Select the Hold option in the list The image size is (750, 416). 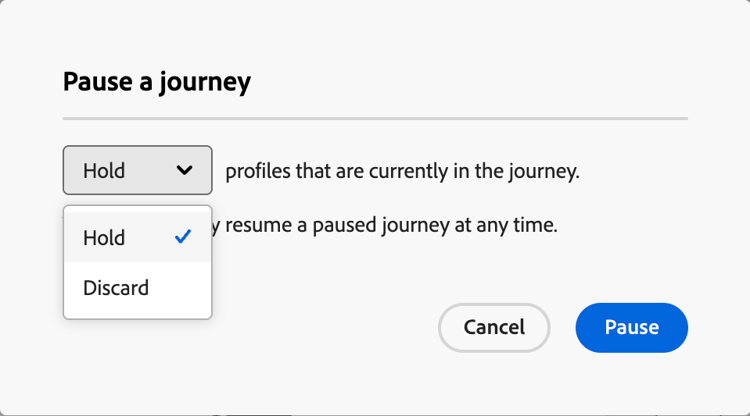104,238
